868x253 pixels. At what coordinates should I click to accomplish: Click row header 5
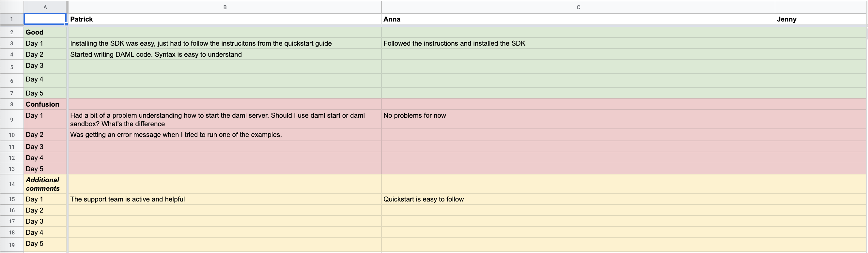point(12,67)
